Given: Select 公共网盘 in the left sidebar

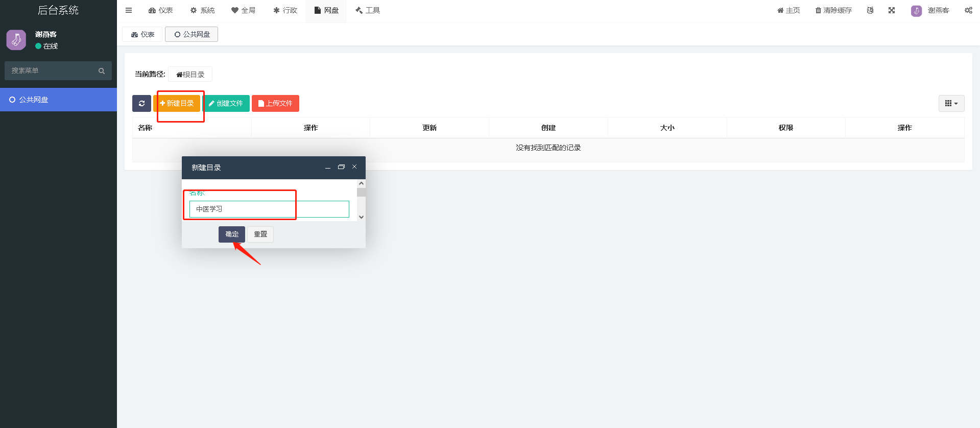Looking at the screenshot, I should pos(34,100).
